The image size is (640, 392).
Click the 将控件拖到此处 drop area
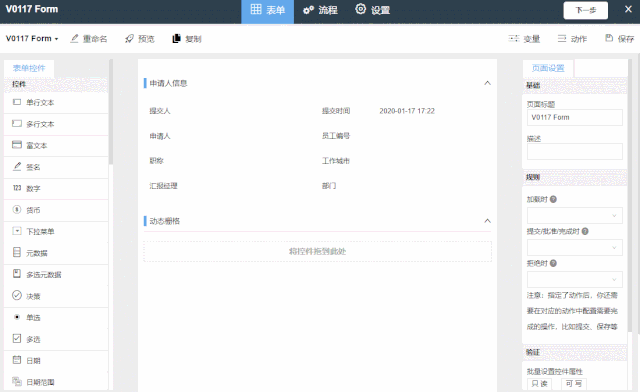(318, 252)
